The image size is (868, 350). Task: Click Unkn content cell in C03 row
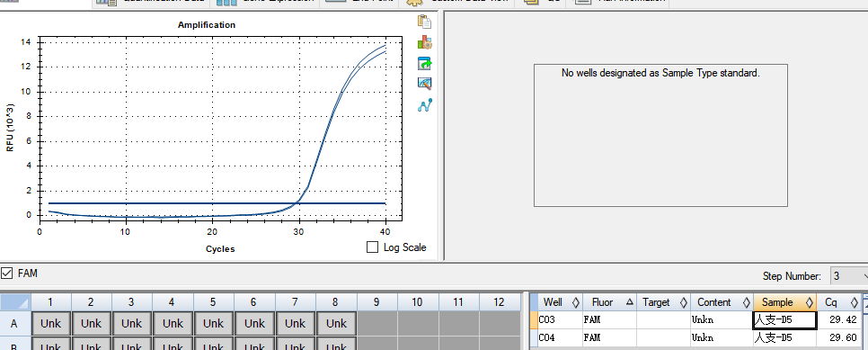click(x=722, y=320)
